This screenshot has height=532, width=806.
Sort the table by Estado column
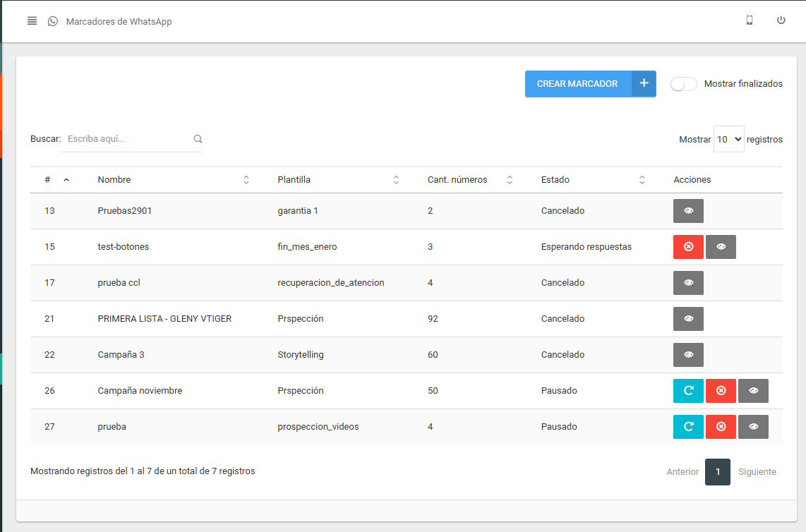593,180
